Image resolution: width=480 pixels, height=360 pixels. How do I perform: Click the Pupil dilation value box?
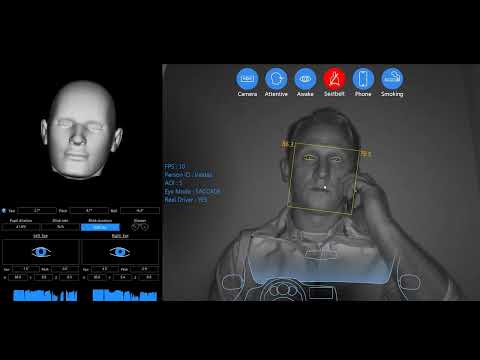(21, 227)
